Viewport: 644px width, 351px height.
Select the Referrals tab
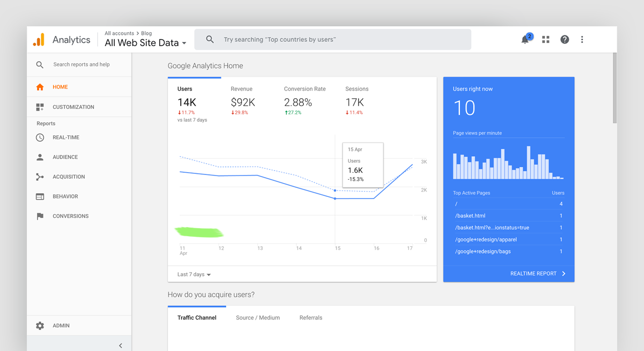pyautogui.click(x=311, y=317)
